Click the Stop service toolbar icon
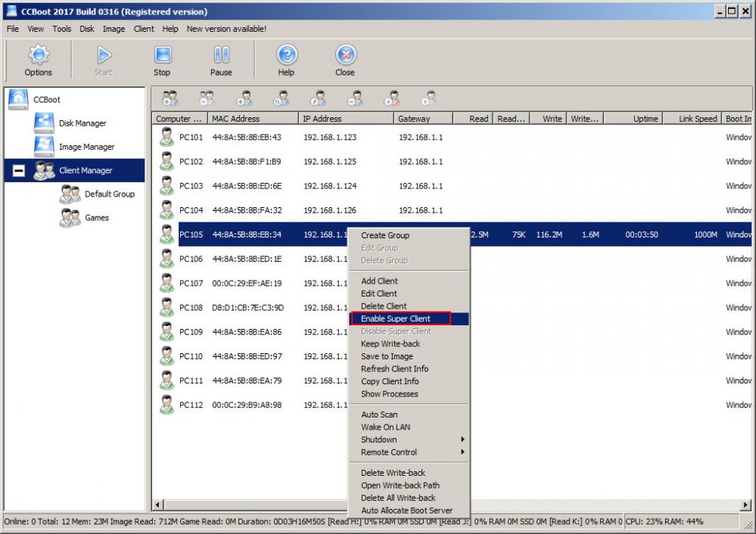The image size is (756, 534). click(163, 61)
